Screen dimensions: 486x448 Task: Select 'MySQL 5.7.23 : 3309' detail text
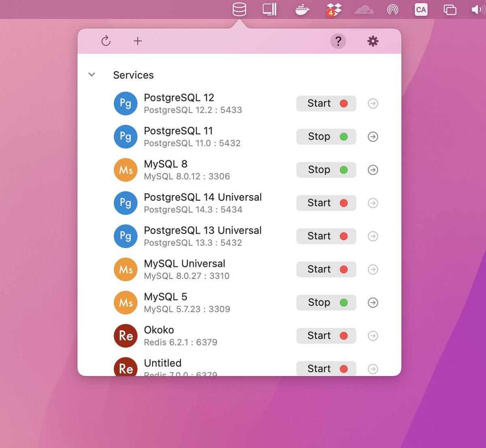187,309
